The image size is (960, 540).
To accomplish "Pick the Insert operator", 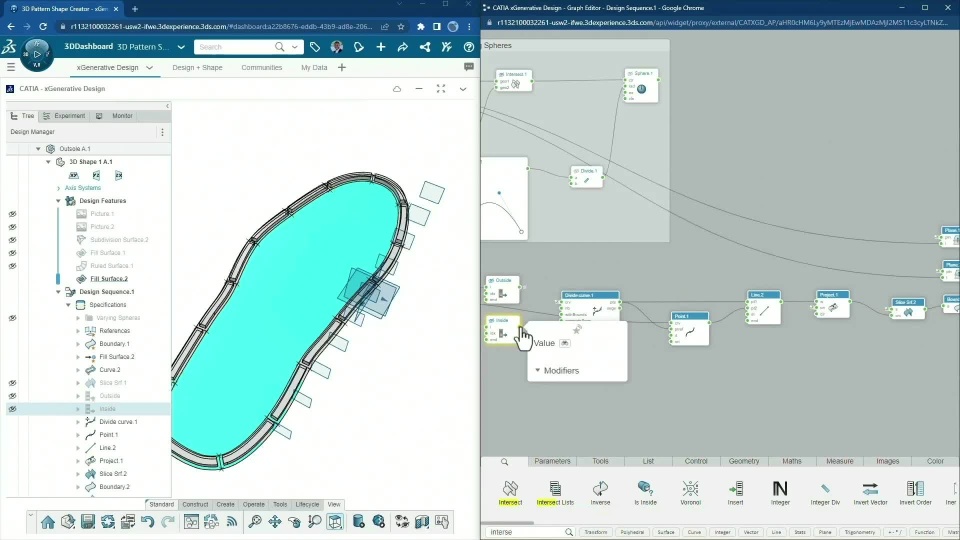I will (x=735, y=493).
